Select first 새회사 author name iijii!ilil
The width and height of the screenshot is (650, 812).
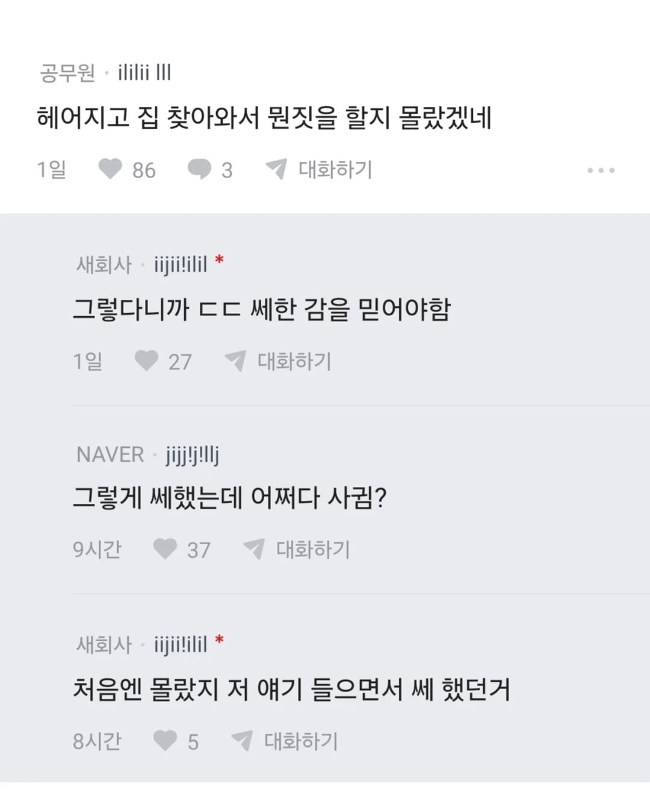pos(181,264)
